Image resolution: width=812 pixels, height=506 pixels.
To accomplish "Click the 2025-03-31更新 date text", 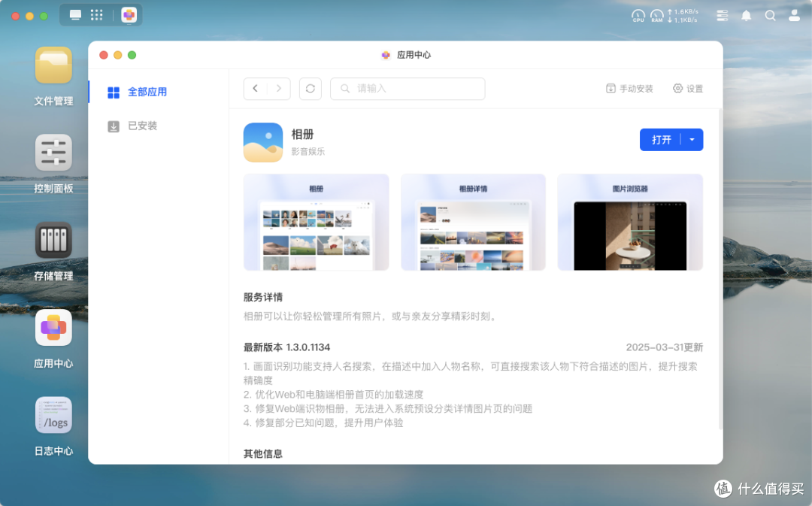I will click(x=665, y=347).
